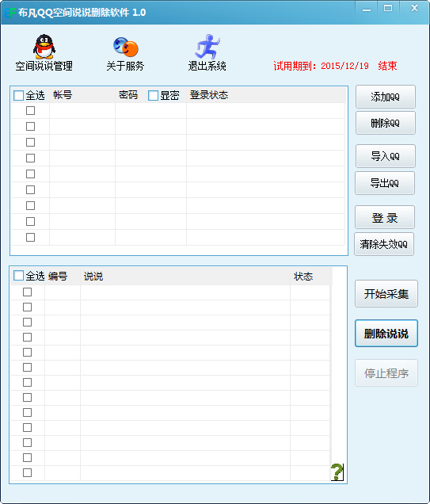Check 全选 in the account table header

pyautogui.click(x=19, y=95)
